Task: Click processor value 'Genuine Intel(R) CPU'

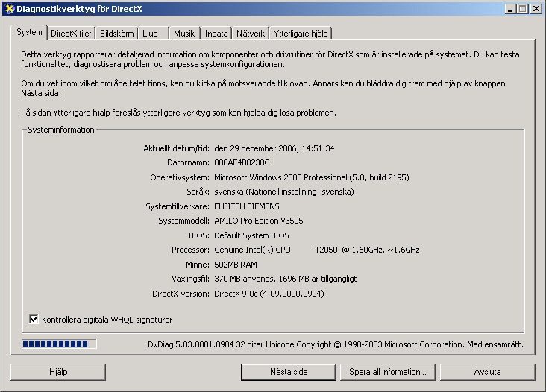Action: click(x=252, y=250)
